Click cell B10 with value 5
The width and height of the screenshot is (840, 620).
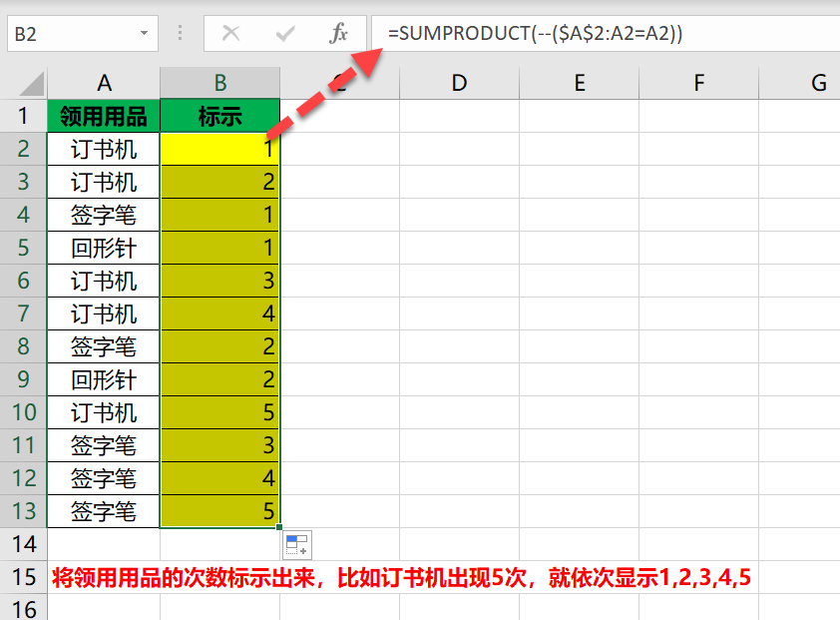pos(219,412)
